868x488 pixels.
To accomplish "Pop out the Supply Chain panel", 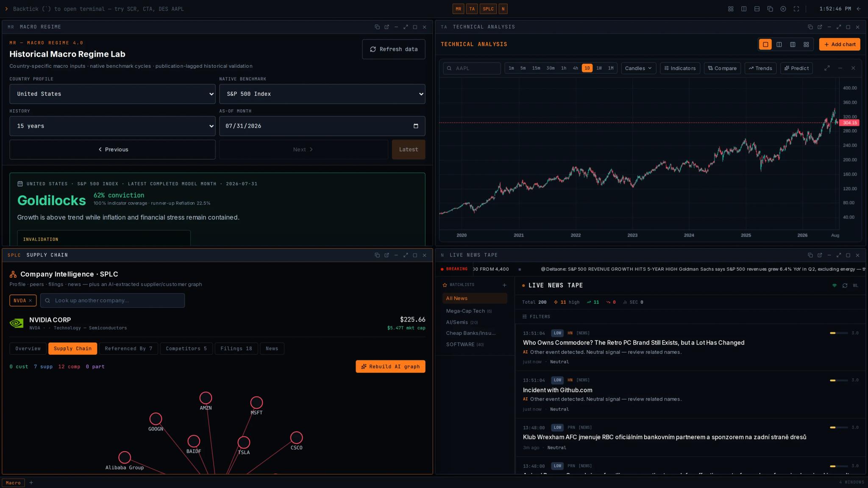I will tap(387, 255).
